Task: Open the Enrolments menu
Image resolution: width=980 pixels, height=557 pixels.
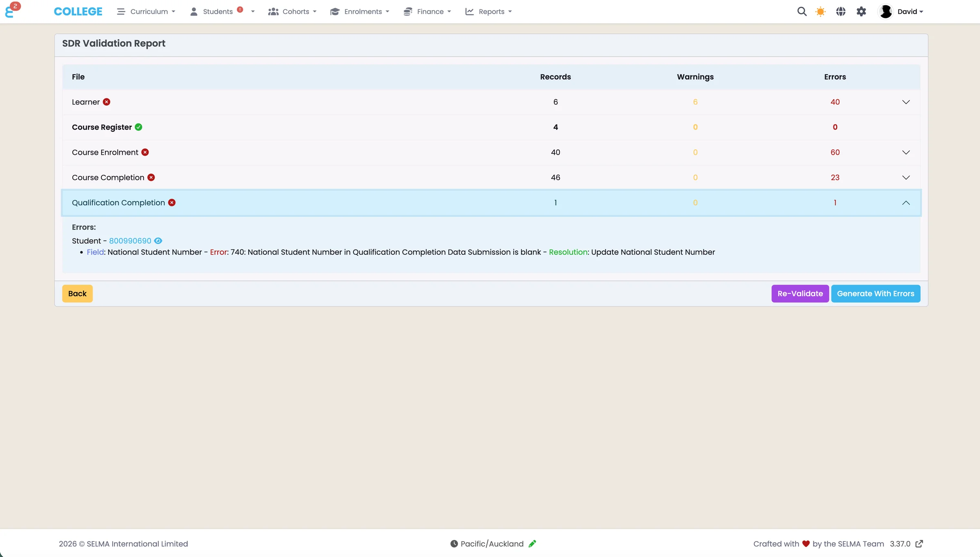Action: (360, 11)
